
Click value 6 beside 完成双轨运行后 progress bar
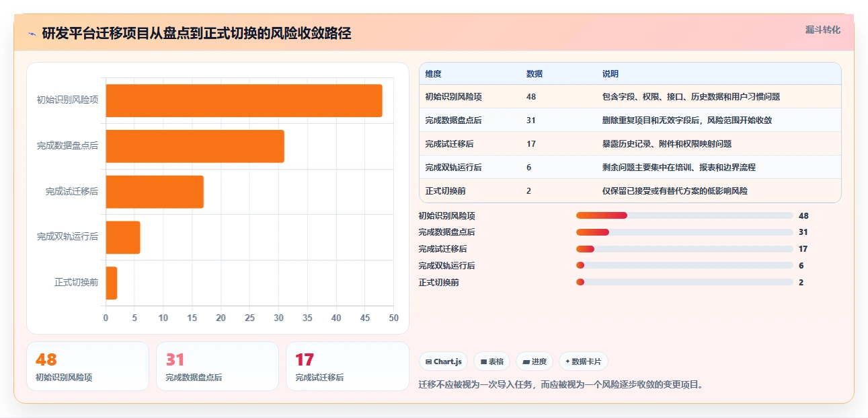click(x=801, y=266)
